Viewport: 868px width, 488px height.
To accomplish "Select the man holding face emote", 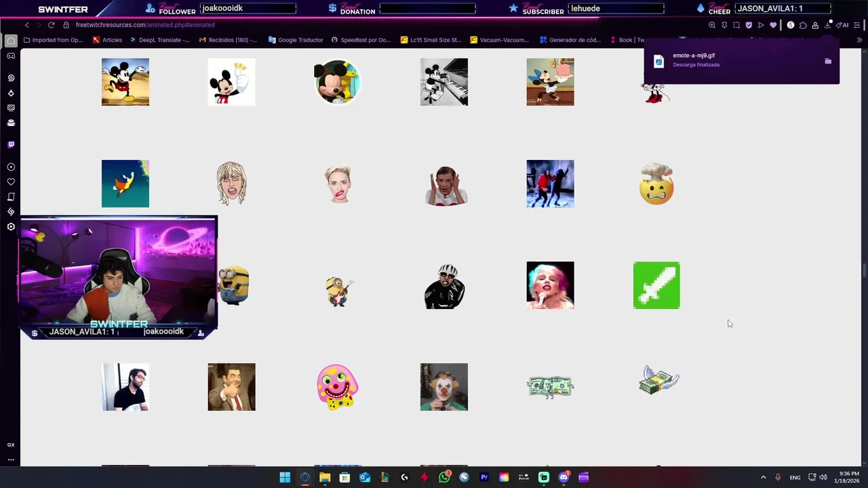I will pos(446,186).
